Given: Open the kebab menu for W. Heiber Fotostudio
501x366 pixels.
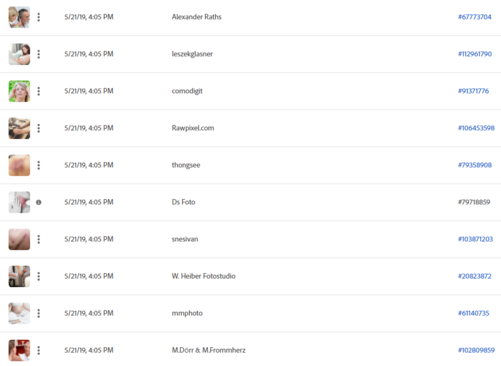Looking at the screenshot, I should (39, 276).
